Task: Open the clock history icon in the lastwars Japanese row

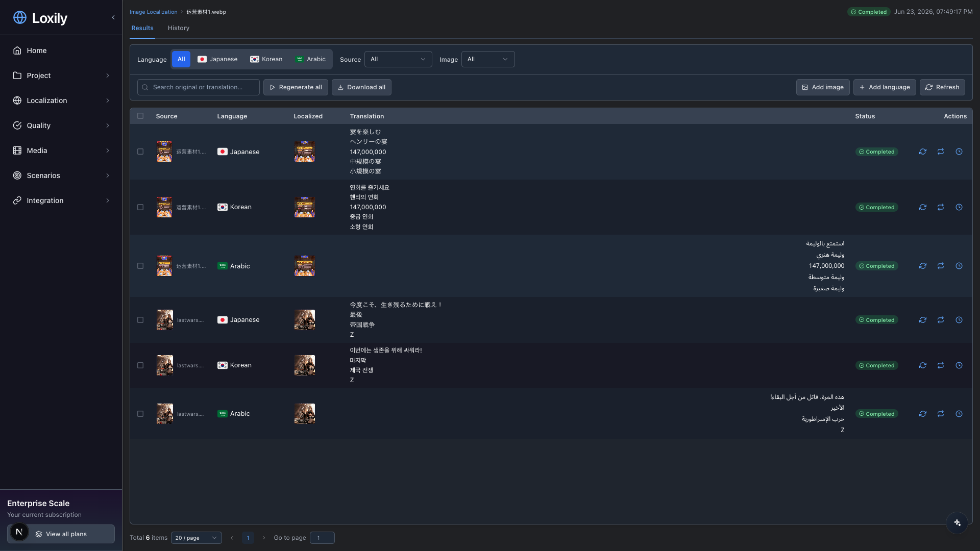Action: click(x=959, y=320)
